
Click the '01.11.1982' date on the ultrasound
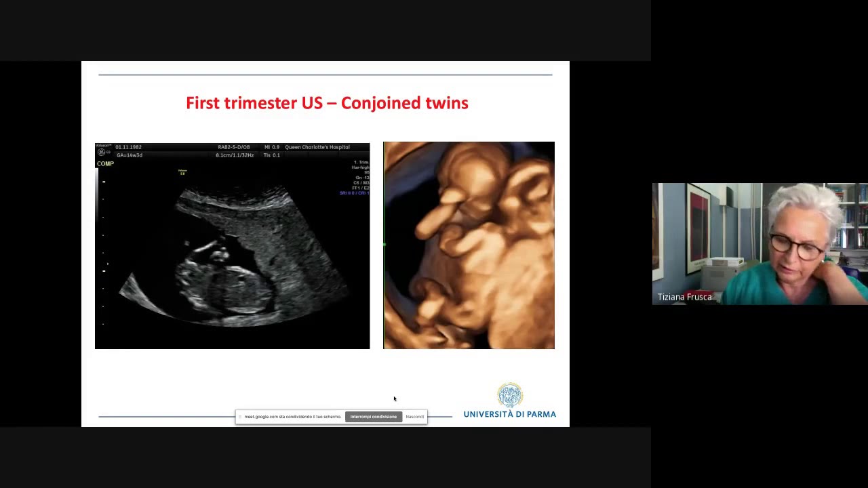coord(128,147)
